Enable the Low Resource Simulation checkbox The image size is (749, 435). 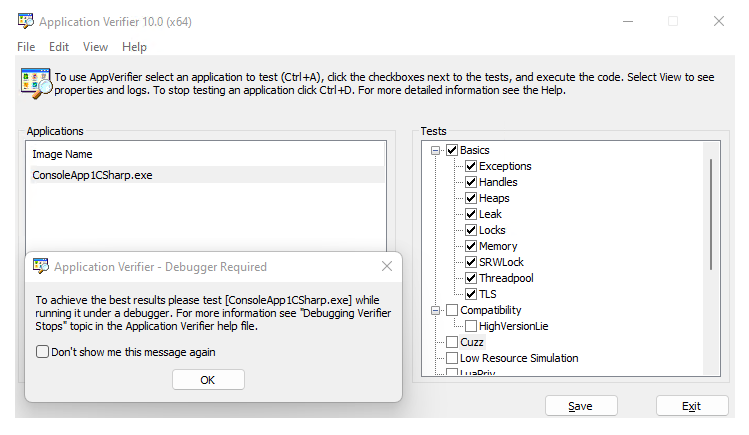(x=452, y=358)
